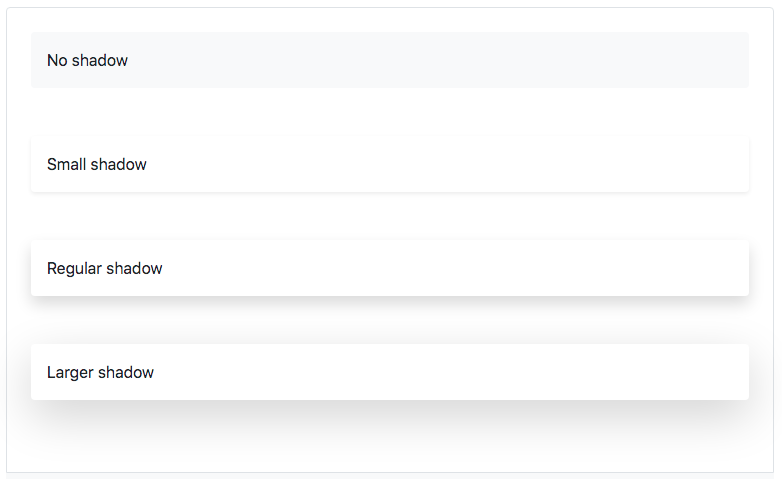Click "shadow" in the Regular shadow label
This screenshot has width=782, height=479.
point(135,268)
